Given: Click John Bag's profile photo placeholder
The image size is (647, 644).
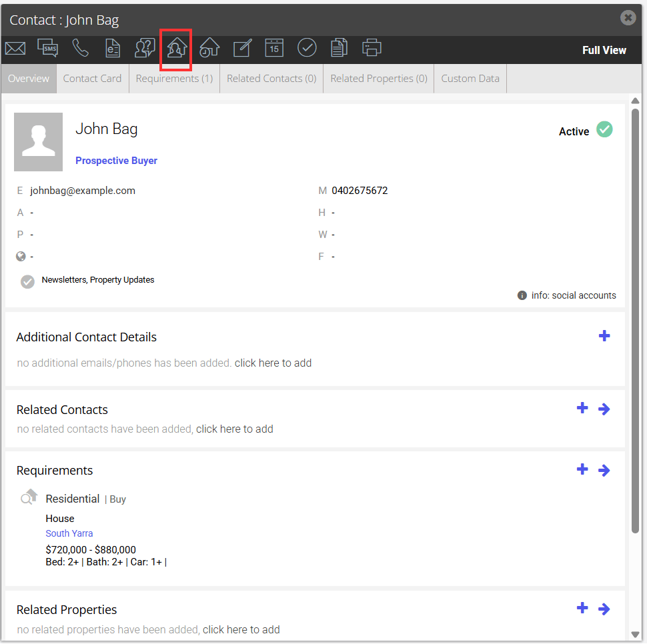Looking at the screenshot, I should pos(39,142).
